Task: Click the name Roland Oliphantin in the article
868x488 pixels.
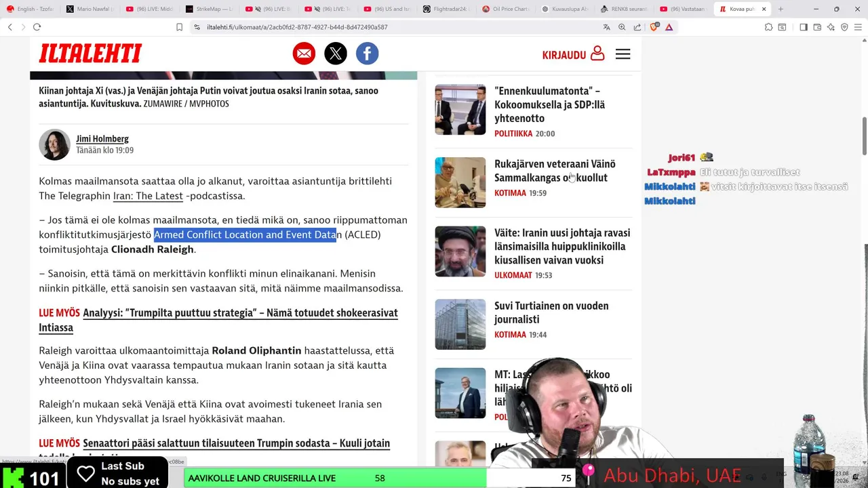Action: pos(256,350)
